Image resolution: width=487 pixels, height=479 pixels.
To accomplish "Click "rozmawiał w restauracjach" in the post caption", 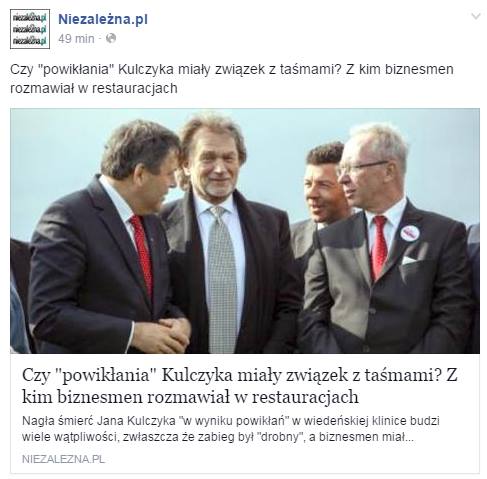I will [94, 88].
